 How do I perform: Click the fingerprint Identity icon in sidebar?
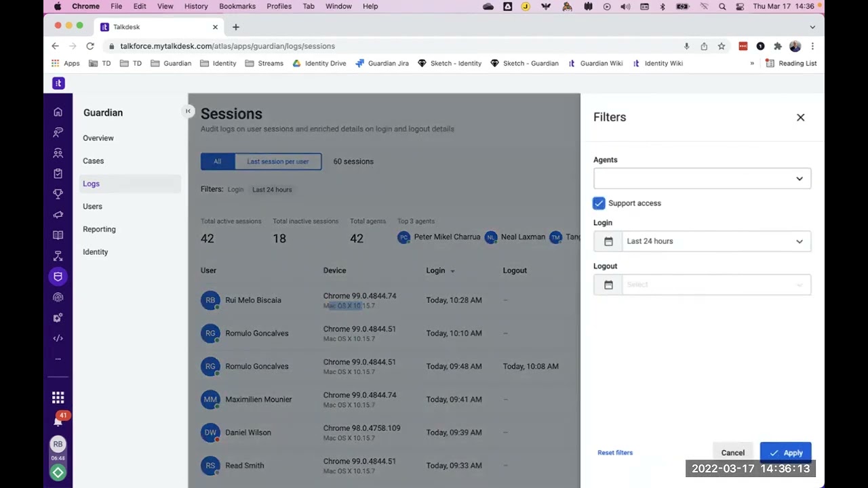(58, 297)
